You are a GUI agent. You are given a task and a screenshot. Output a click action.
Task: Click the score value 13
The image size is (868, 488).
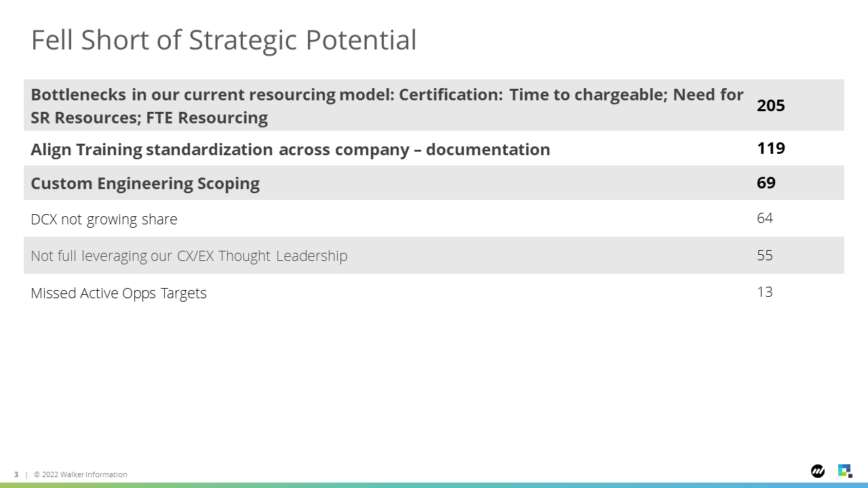[x=765, y=292]
